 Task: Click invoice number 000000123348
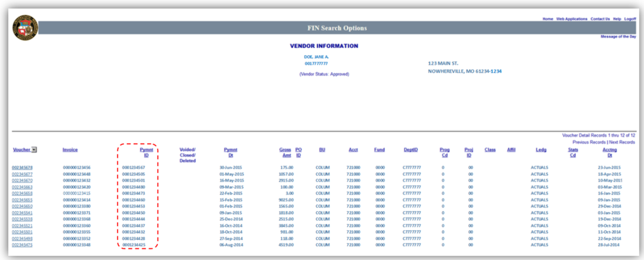(x=76, y=245)
